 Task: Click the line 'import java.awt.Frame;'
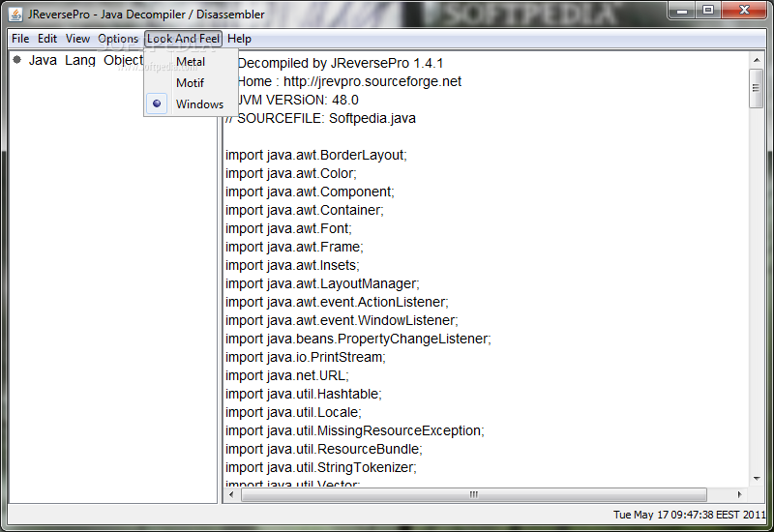pos(294,247)
